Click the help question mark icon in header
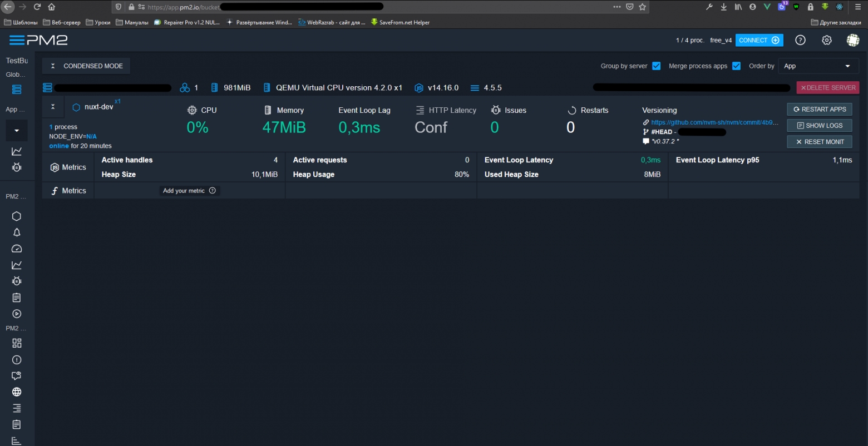This screenshot has height=446, width=868. 800,40
